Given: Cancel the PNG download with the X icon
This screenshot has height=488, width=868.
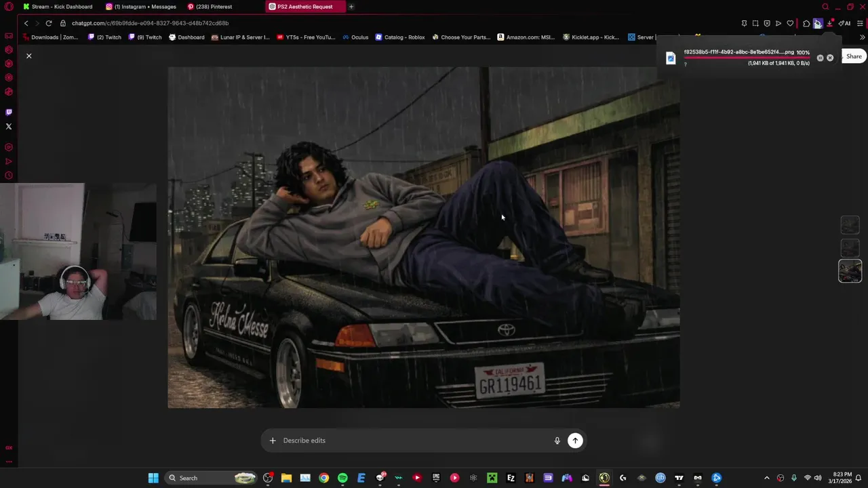Looking at the screenshot, I should [830, 58].
